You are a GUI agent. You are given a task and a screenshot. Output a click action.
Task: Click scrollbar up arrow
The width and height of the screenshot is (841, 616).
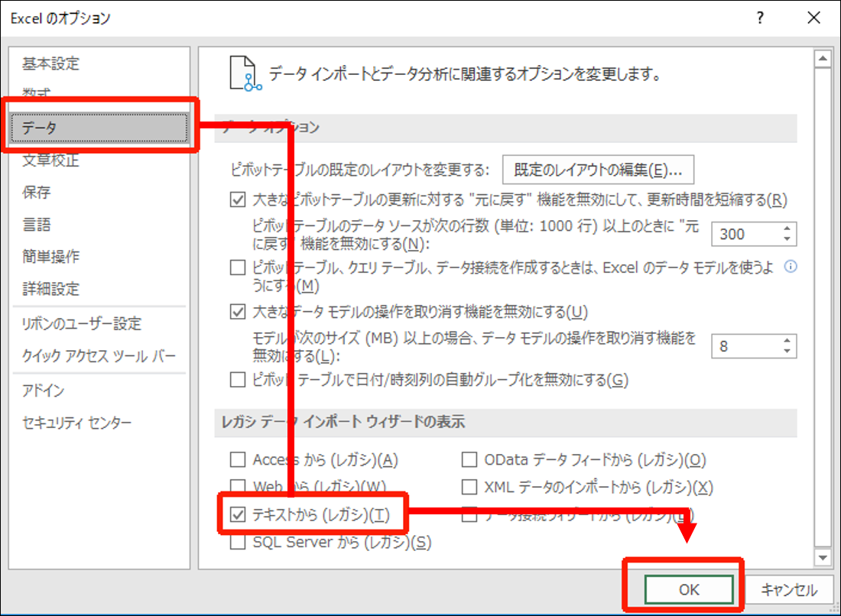click(x=822, y=58)
